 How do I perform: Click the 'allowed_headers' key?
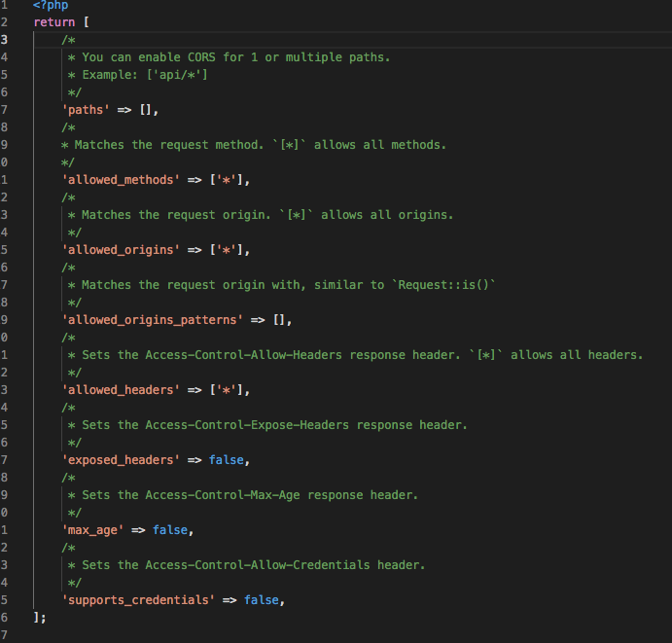121,390
